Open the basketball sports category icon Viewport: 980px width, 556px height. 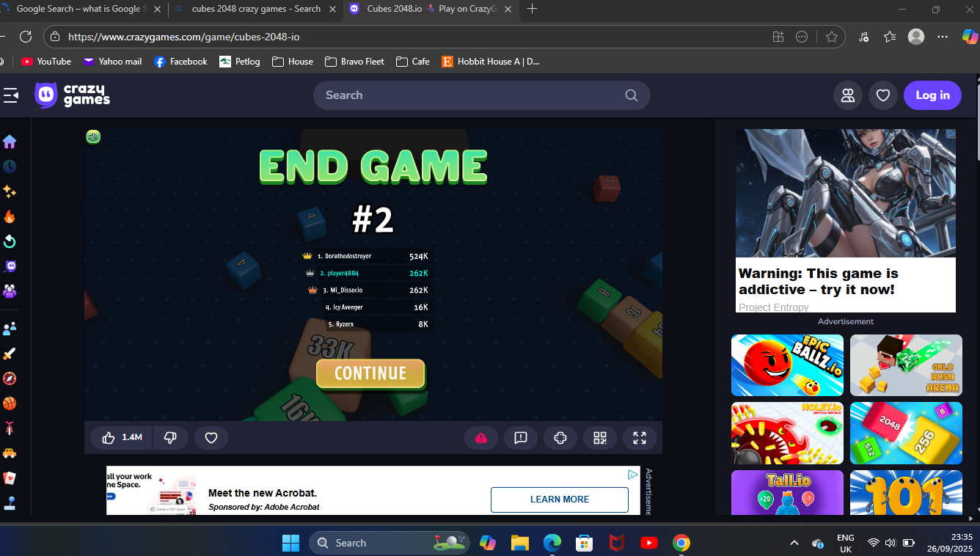coord(10,403)
